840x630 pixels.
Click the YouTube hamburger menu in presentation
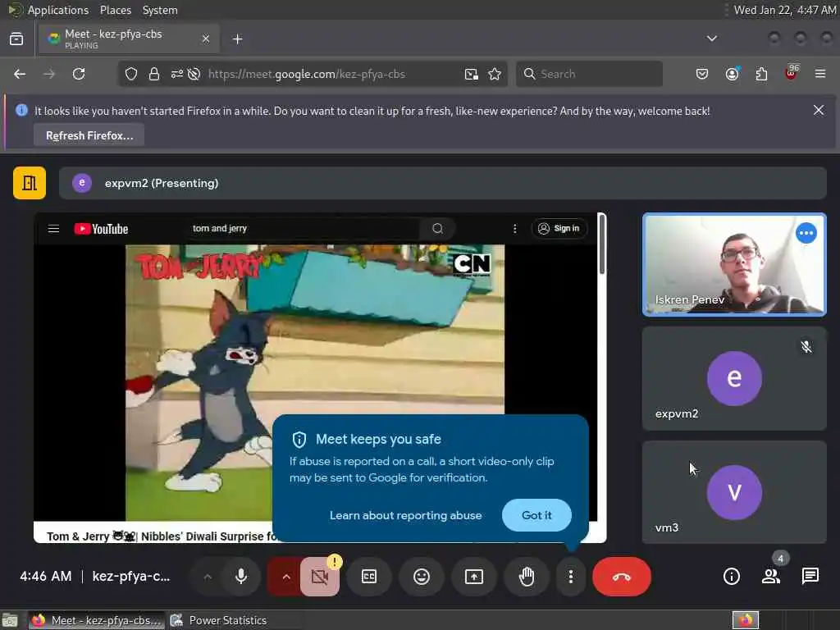point(53,229)
